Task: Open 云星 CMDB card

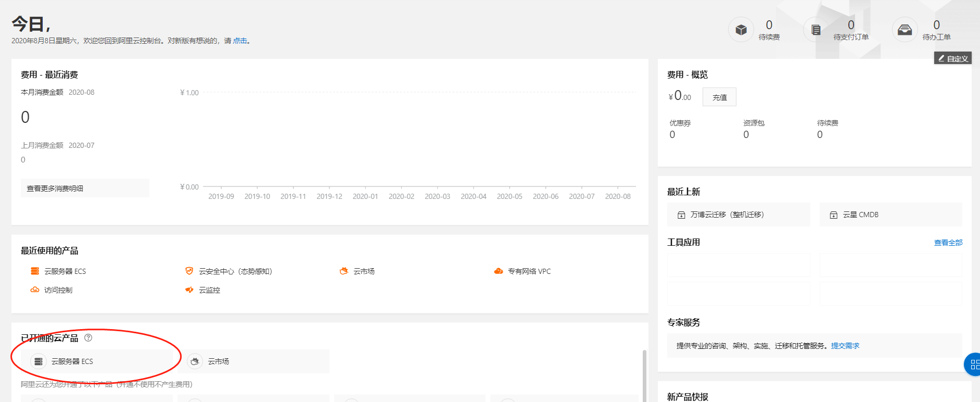Action: point(890,215)
